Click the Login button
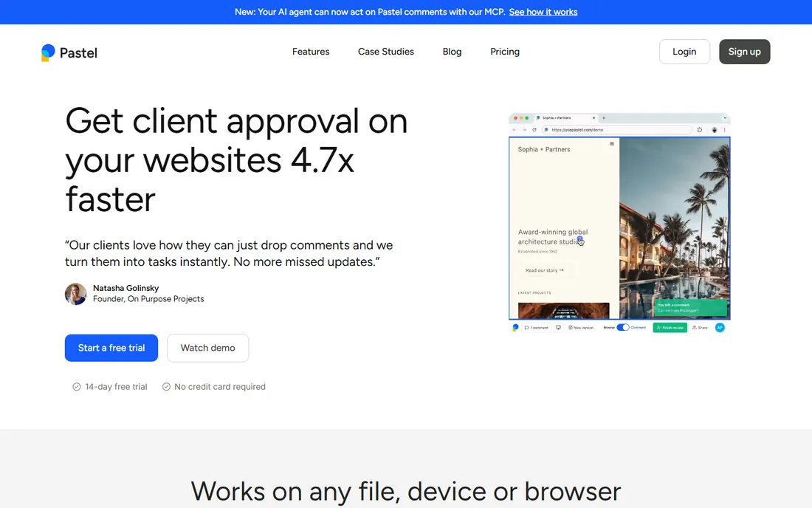 (684, 52)
